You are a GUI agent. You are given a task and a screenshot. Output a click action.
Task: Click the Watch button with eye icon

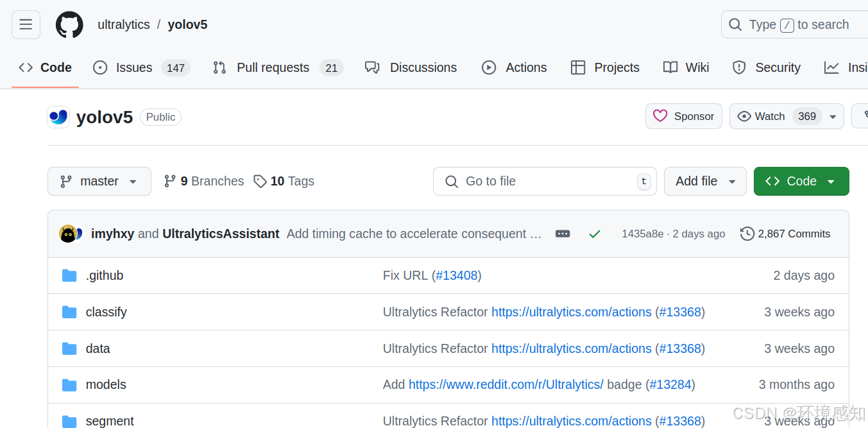click(x=776, y=116)
